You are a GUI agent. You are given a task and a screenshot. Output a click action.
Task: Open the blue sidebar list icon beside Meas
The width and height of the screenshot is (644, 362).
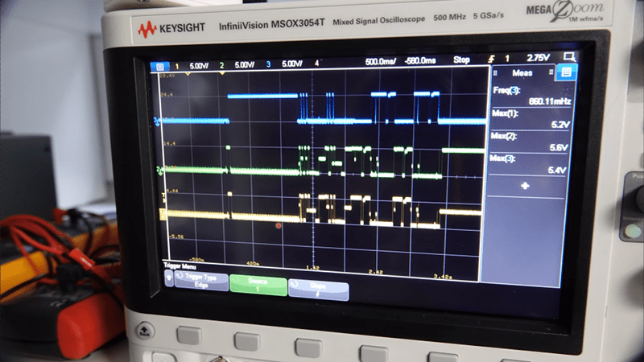[x=566, y=72]
